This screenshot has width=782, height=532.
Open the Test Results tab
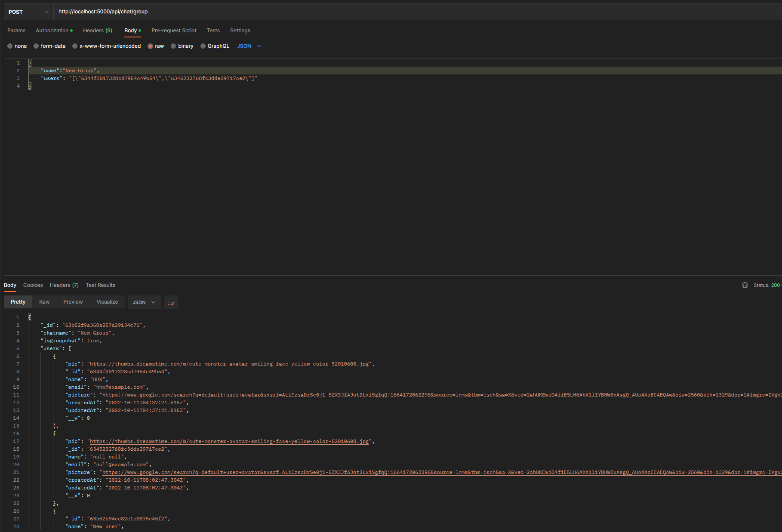tap(100, 285)
